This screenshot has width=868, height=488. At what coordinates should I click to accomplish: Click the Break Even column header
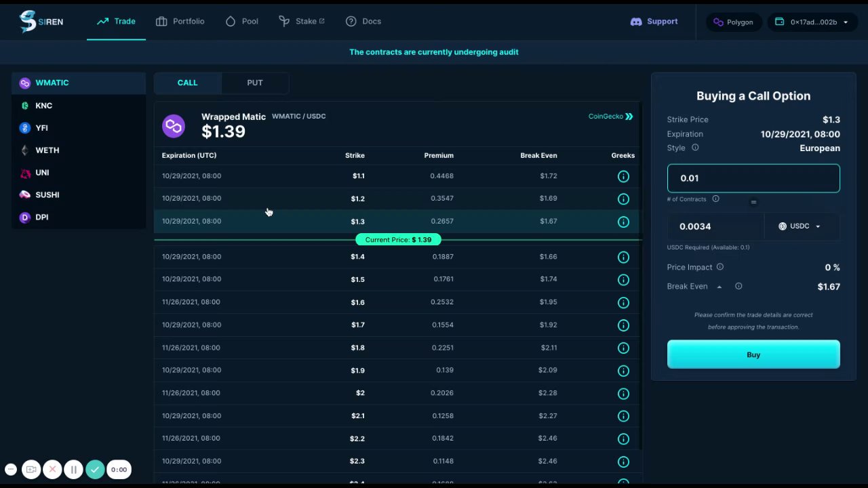point(539,156)
